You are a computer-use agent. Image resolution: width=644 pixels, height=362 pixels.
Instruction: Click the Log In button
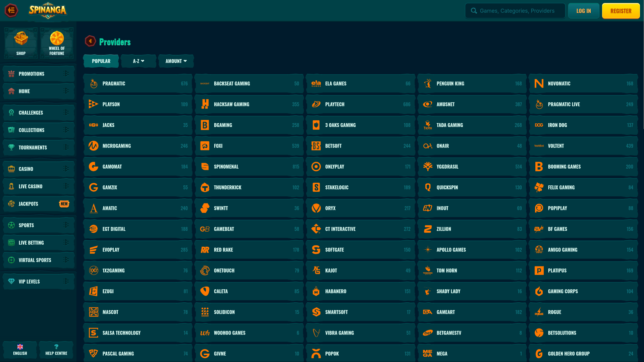coord(584,11)
